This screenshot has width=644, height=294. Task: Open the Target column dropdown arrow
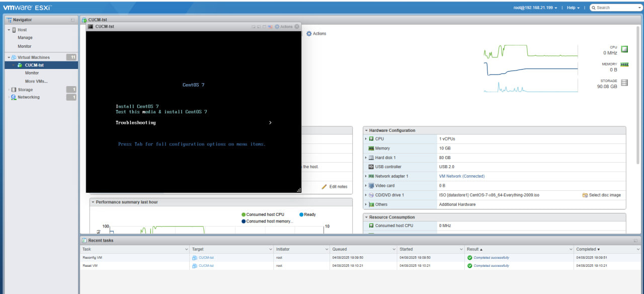point(271,249)
